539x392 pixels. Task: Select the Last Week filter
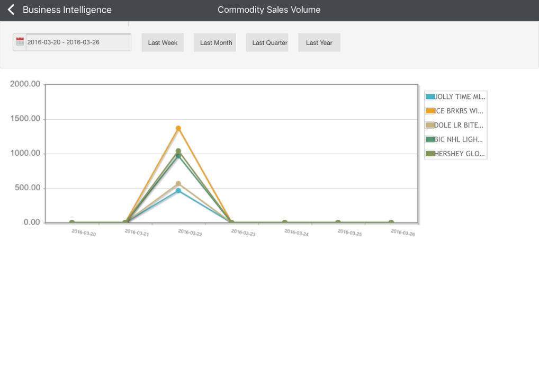coord(163,42)
